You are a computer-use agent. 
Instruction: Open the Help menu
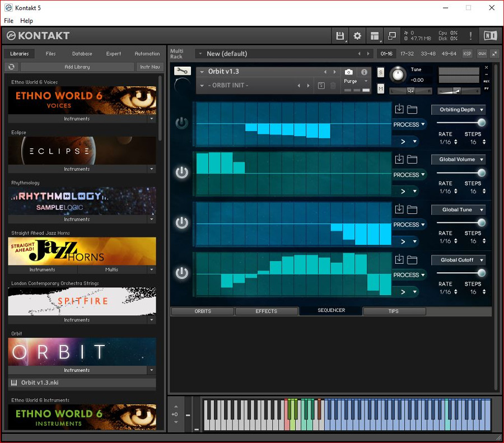[x=26, y=21]
